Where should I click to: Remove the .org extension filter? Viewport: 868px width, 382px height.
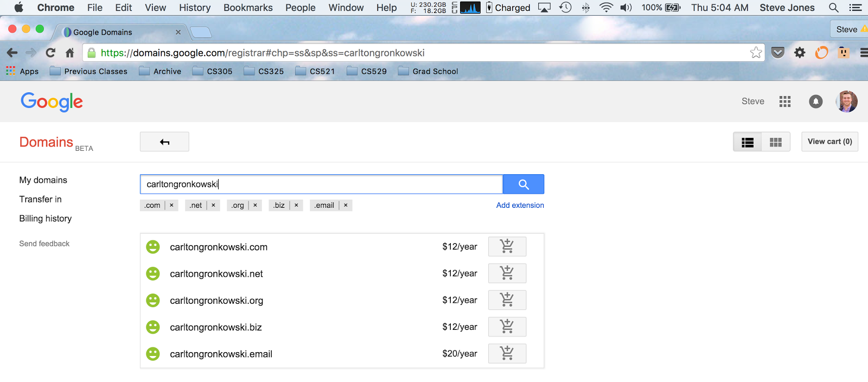(x=255, y=205)
